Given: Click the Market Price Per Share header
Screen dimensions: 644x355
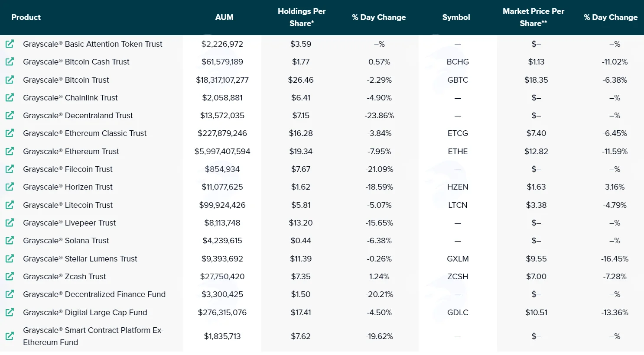Looking at the screenshot, I should point(533,17).
